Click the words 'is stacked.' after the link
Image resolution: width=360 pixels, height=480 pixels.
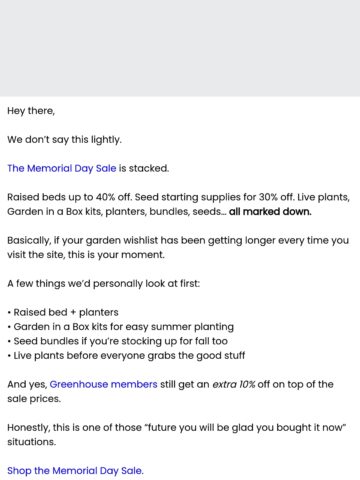pos(144,168)
